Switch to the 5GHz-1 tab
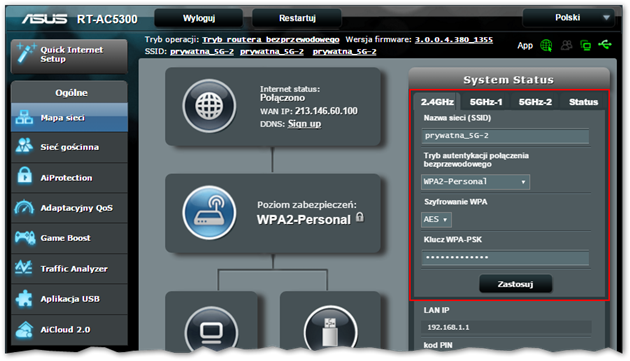 [x=486, y=102]
